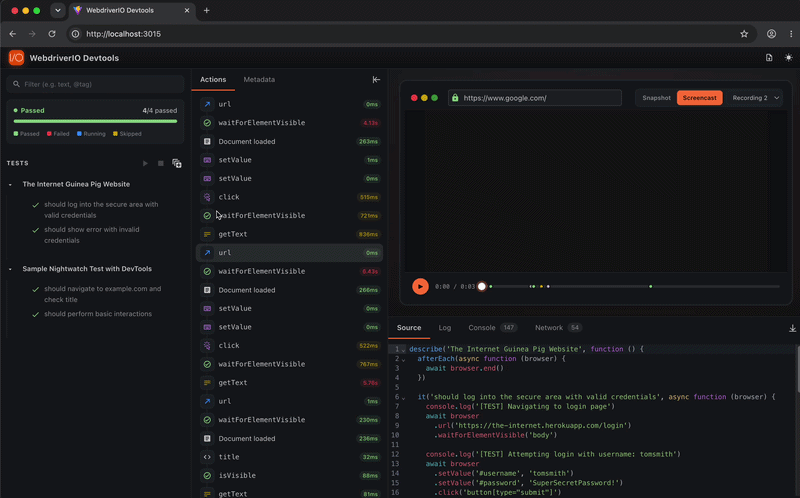Screen dimensions: 800x498
Task: Open the Source tab
Action: point(409,328)
